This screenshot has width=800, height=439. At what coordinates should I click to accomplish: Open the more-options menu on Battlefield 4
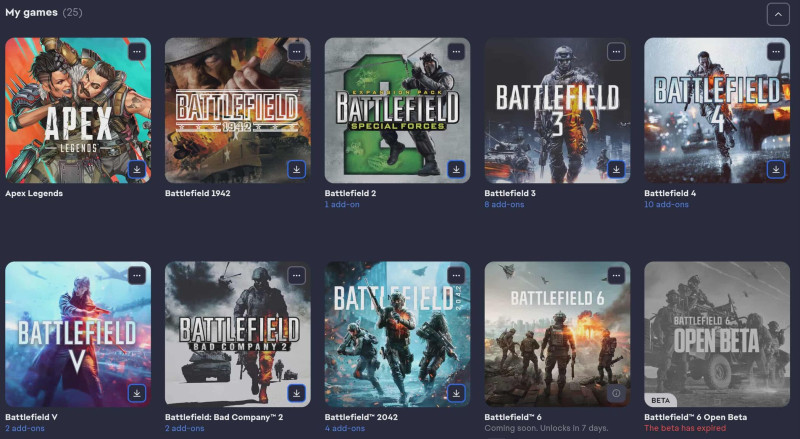coord(776,52)
